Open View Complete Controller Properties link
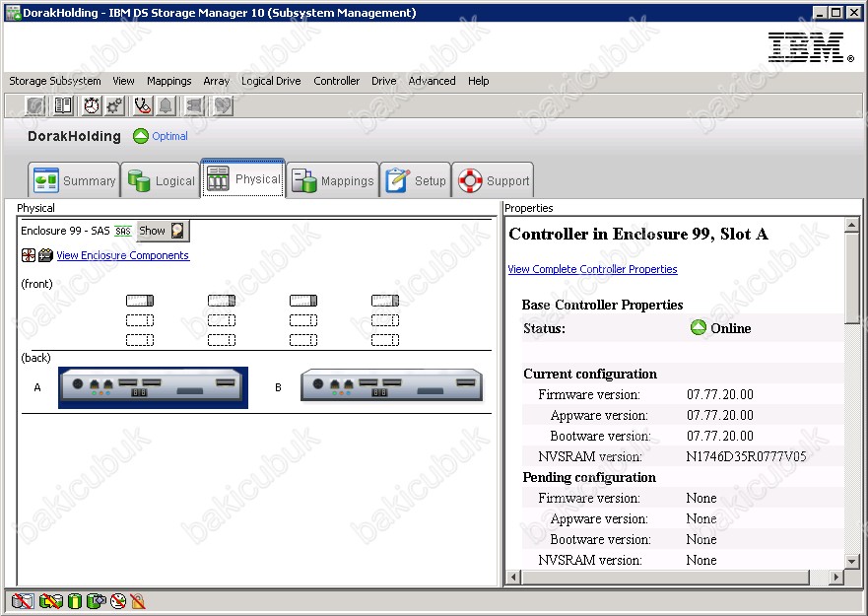868x616 pixels. coord(592,269)
